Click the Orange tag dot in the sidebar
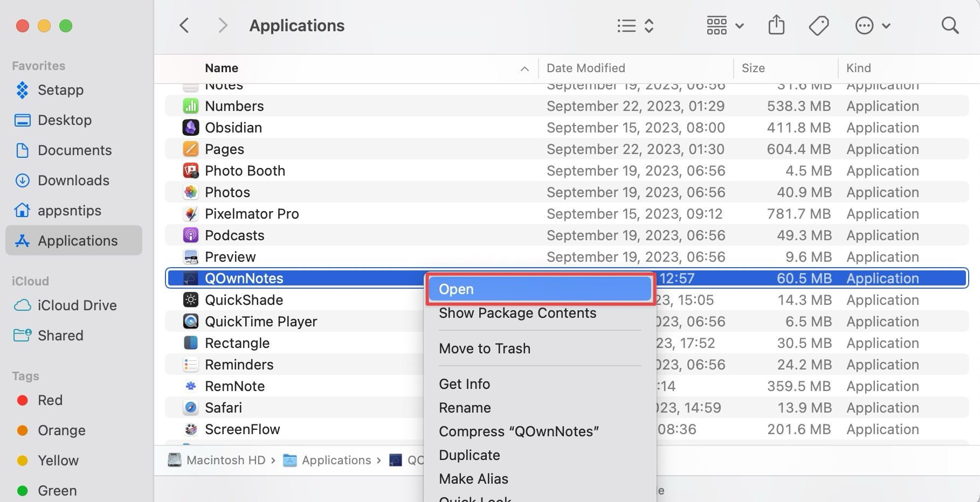The width and height of the screenshot is (980, 502). point(23,430)
